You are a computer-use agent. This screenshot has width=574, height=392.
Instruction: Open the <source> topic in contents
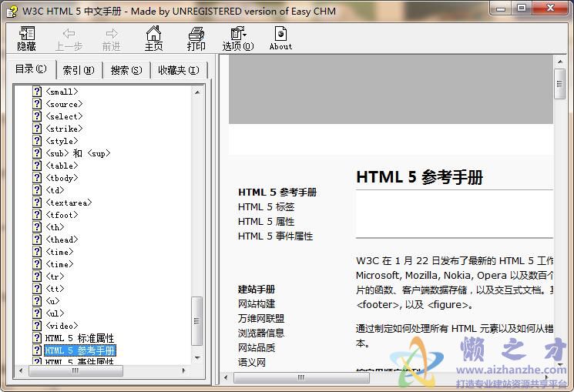(x=64, y=104)
